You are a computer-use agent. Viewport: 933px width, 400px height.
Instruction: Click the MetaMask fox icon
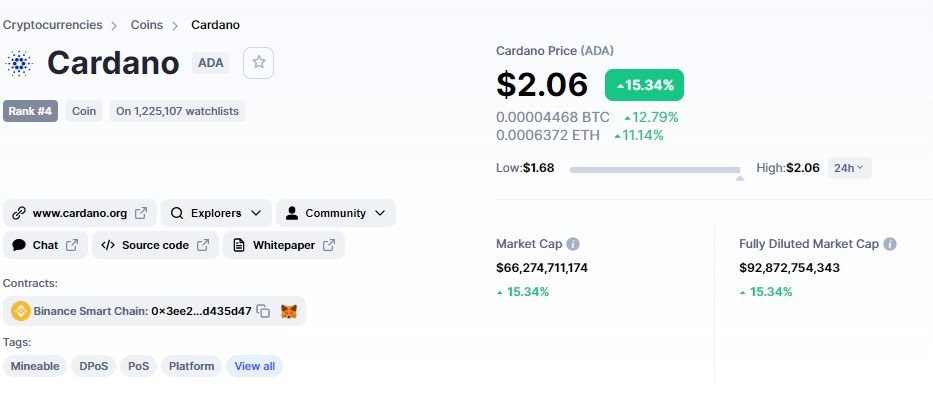pyautogui.click(x=288, y=311)
